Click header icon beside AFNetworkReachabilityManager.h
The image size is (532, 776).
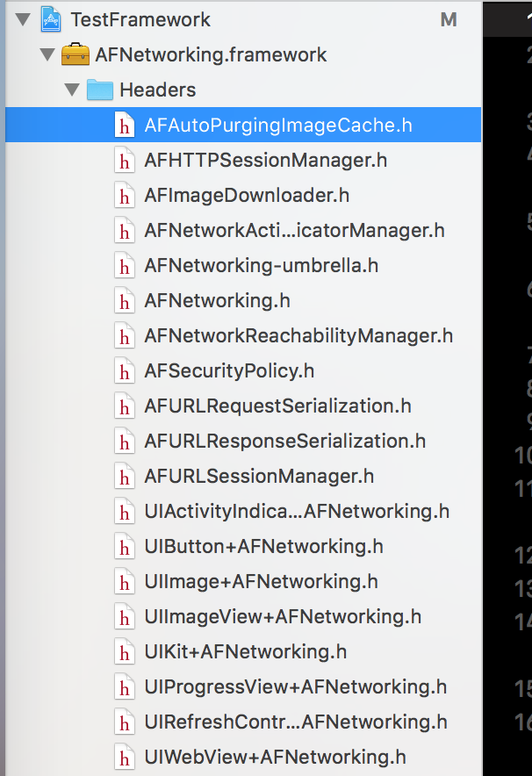[x=124, y=335]
